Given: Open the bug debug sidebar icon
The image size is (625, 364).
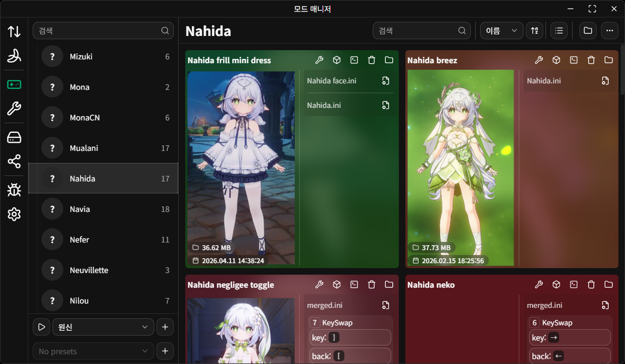Looking at the screenshot, I should click(14, 190).
